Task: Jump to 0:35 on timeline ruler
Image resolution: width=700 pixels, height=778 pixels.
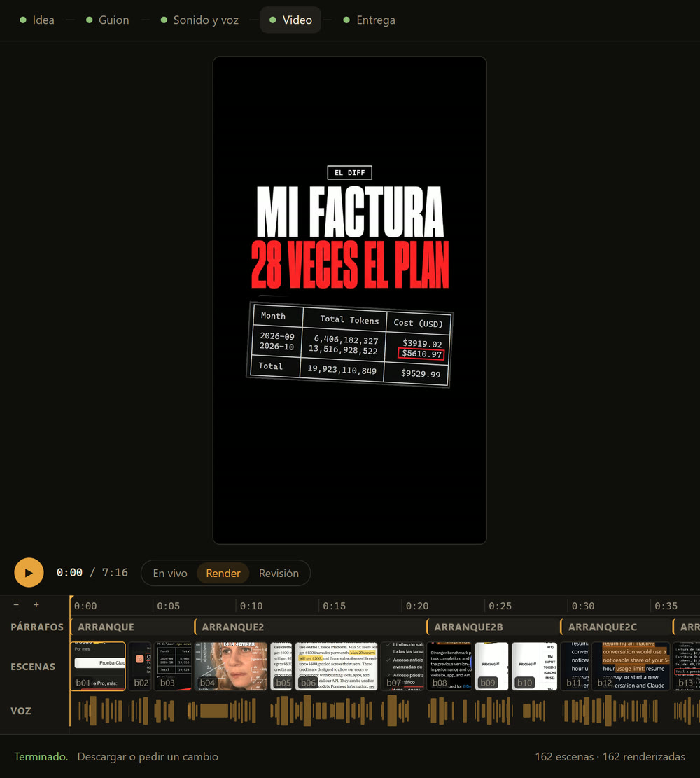Action: click(x=666, y=606)
